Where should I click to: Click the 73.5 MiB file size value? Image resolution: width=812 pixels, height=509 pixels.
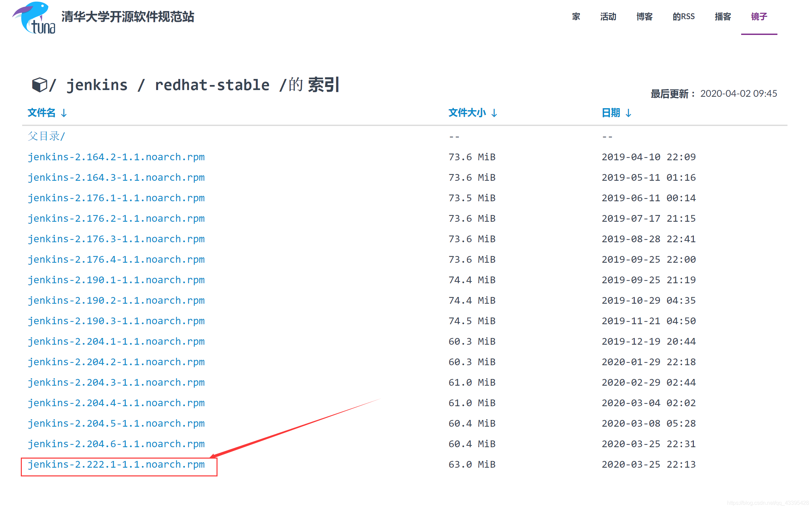point(472,198)
